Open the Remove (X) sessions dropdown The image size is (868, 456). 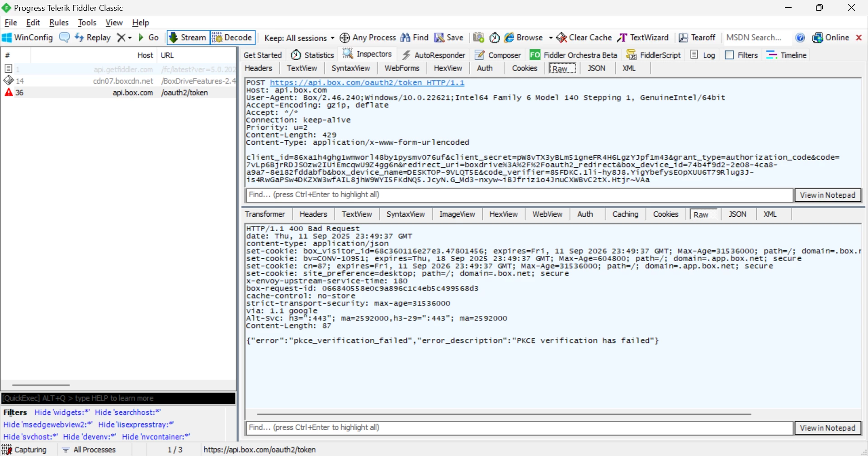[x=124, y=38]
